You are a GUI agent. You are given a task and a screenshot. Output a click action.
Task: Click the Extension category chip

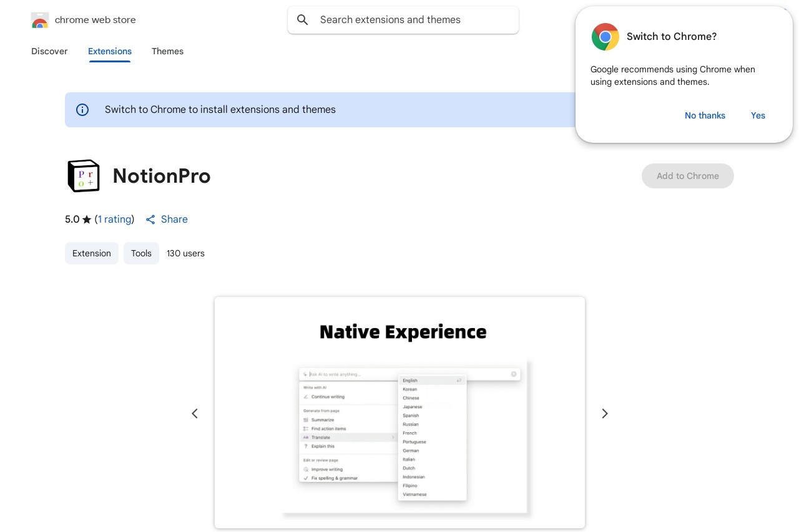[92, 253]
